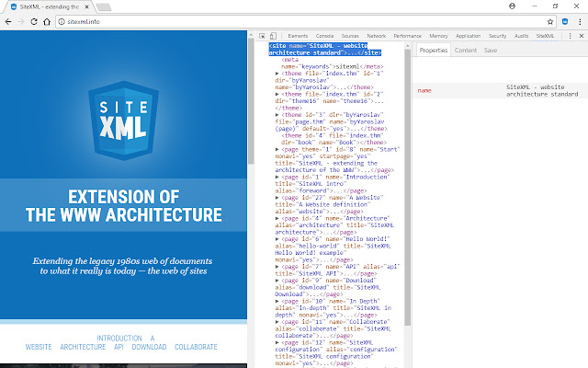
Task: Reload the page with refresh icon
Action: pyautogui.click(x=34, y=22)
